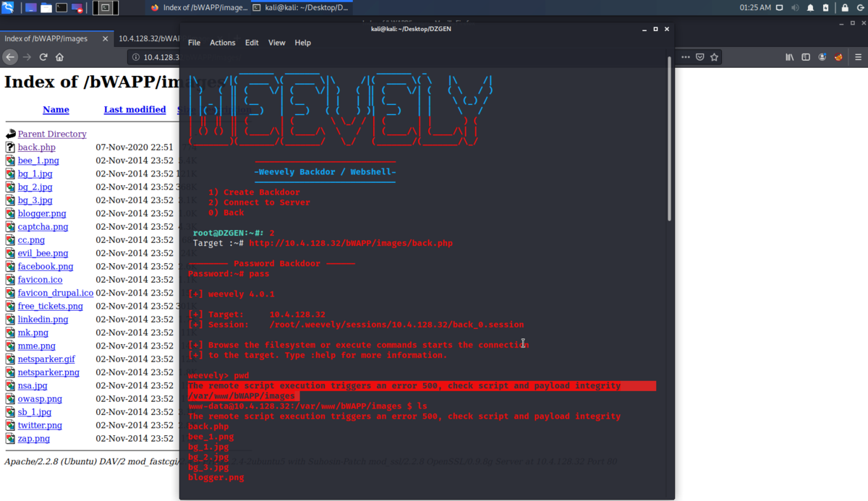Click the screen recorder panel icon
Screen dimensions: 868x501
pyautogui.click(x=77, y=8)
